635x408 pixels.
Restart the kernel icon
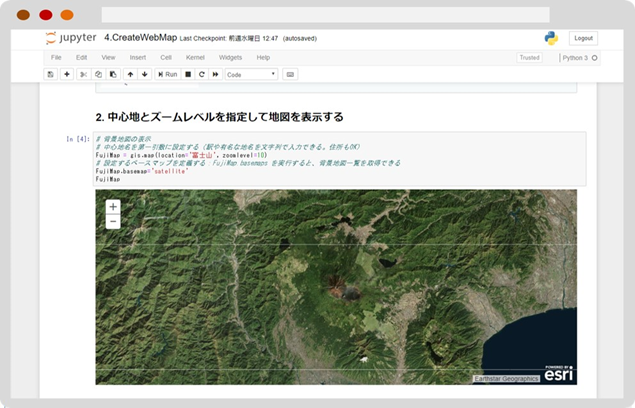click(x=202, y=75)
